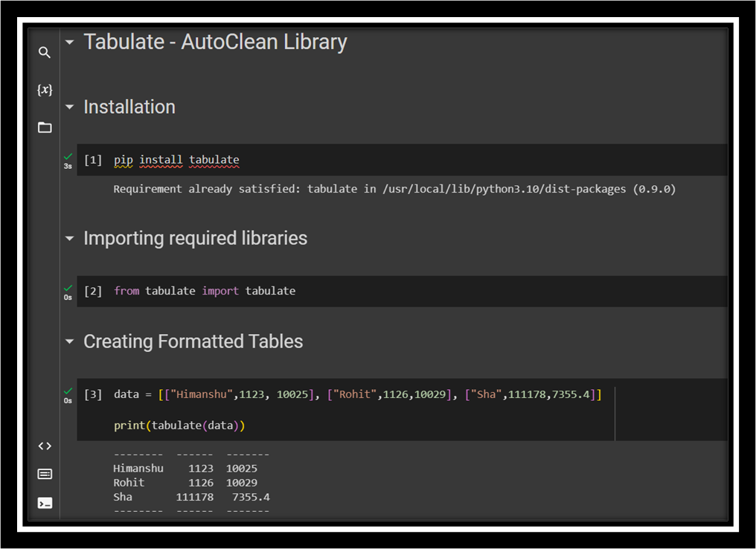Place cursor on print(tabulate(data)) line
This screenshot has width=756, height=549.
click(x=179, y=426)
